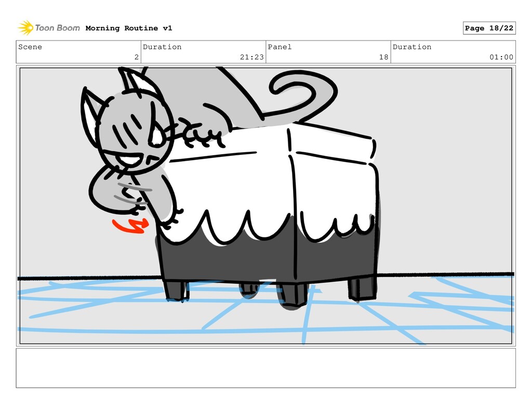532x412 pixels.
Task: Click the empty notes box below the panel
Action: 265,368
